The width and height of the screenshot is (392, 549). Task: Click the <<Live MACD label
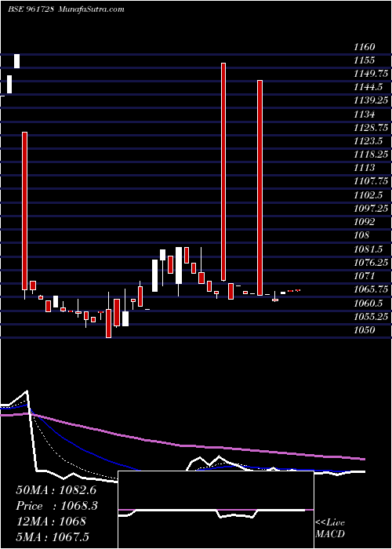click(x=330, y=529)
